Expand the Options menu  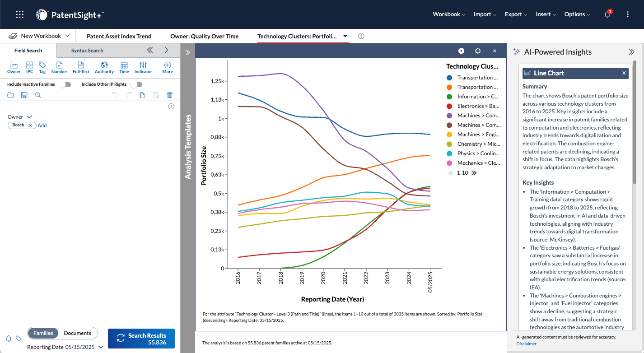click(x=577, y=14)
